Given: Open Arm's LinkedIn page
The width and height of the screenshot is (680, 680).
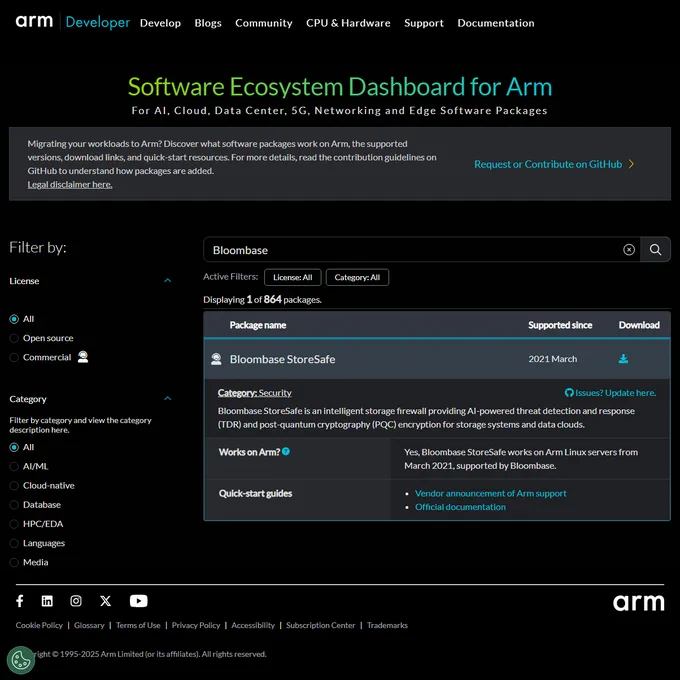Looking at the screenshot, I should [x=47, y=601].
